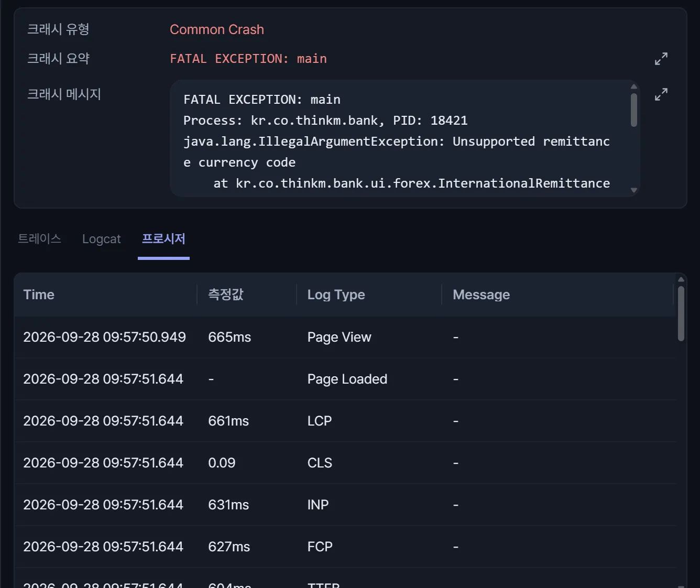Click the Process: kr.co.thinkm.bank line in crash message
Screen dimensions: 700x588
point(325,121)
